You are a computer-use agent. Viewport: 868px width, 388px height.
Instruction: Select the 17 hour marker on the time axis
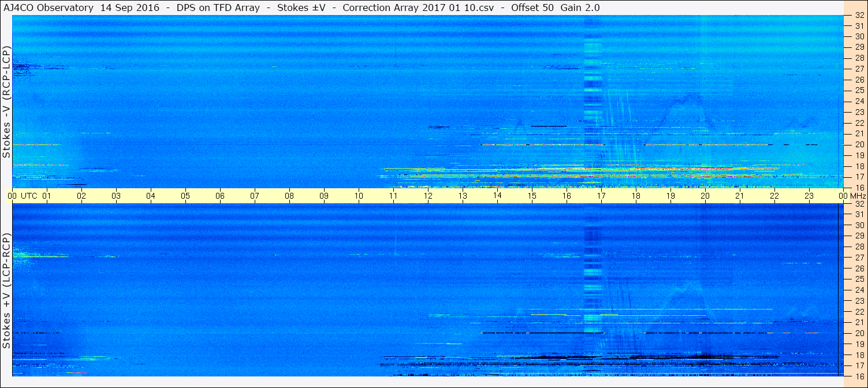[x=601, y=196]
